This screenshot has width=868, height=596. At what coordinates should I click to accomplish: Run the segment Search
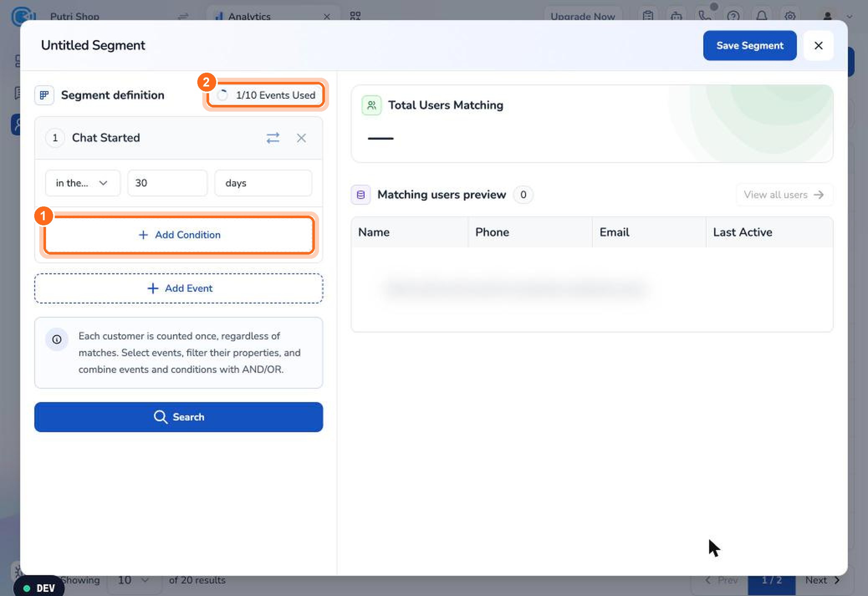point(179,417)
